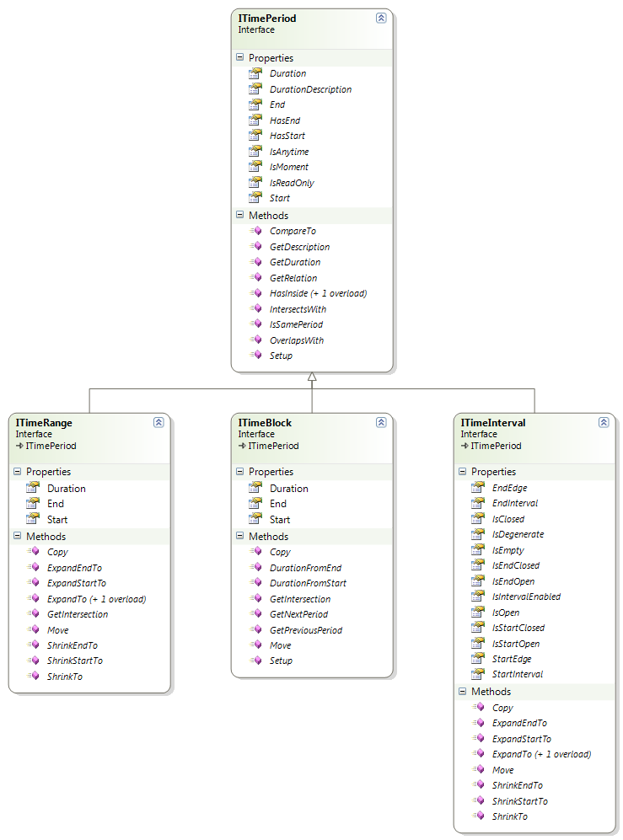
Task: Click the GetNextPeriod method icon in ITimeBlock
Action: point(255,613)
